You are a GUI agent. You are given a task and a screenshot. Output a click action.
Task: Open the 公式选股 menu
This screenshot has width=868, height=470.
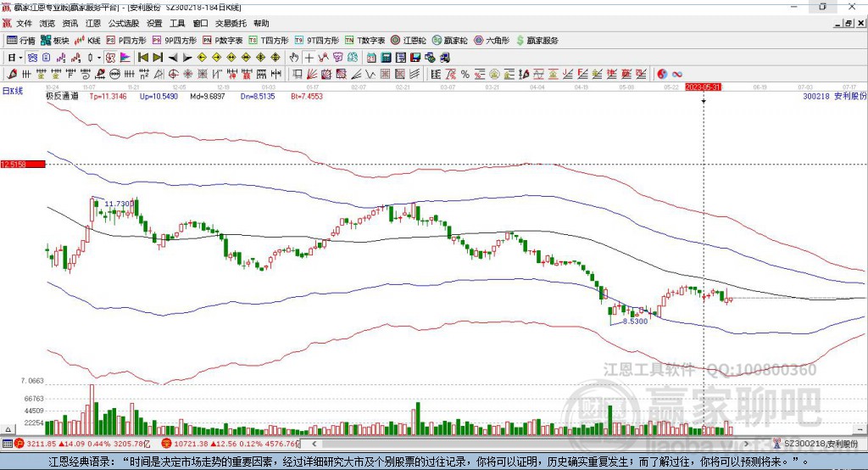pos(124,23)
